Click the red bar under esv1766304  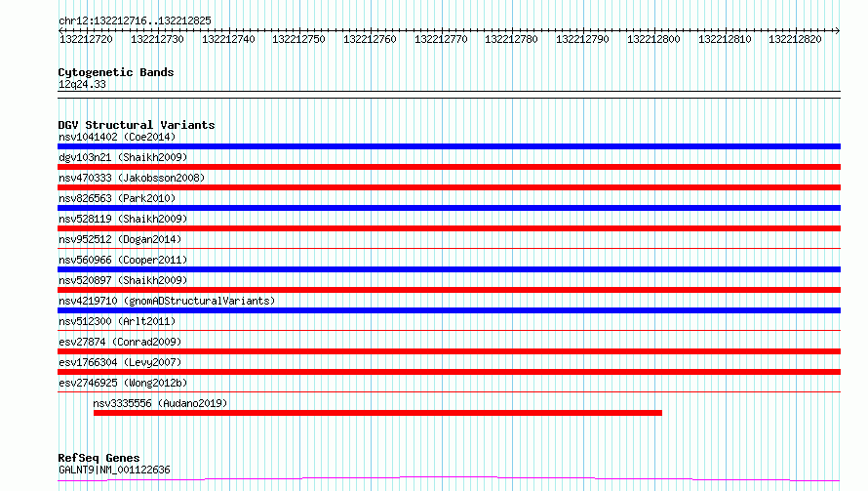pyautogui.click(x=449, y=372)
